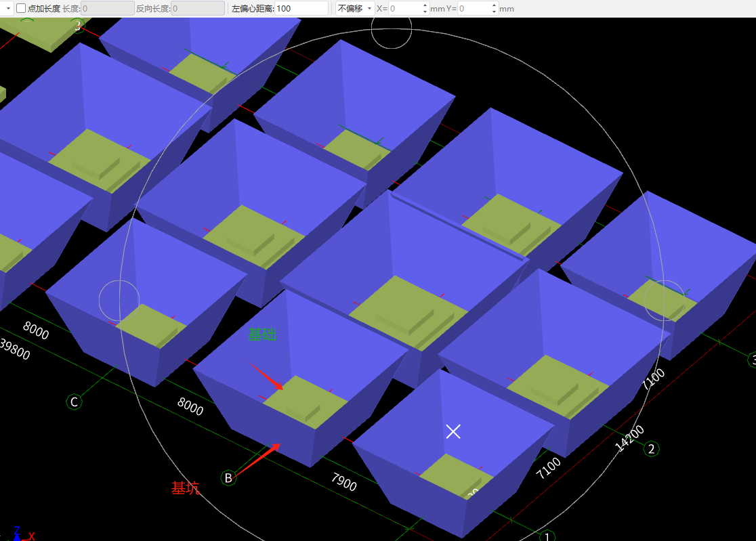Enable the 点加长度 checkbox
The width and height of the screenshot is (756, 541).
point(21,8)
